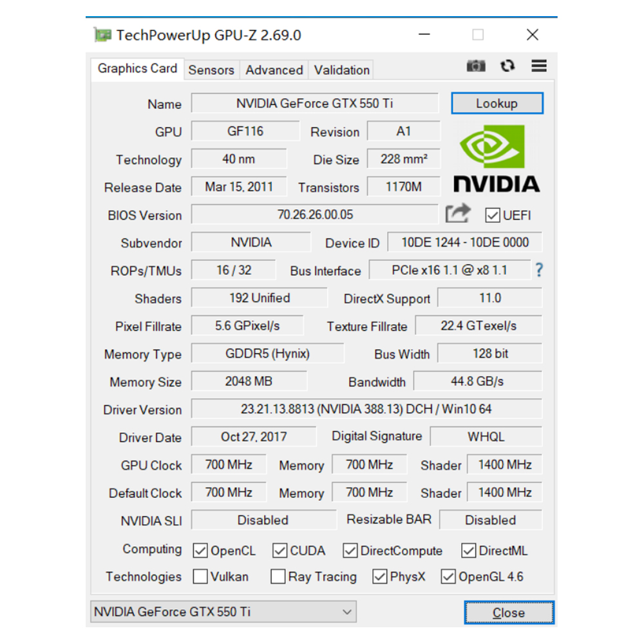The image size is (644, 644).
Task: Click the NVIDIA logo image
Action: 497,159
